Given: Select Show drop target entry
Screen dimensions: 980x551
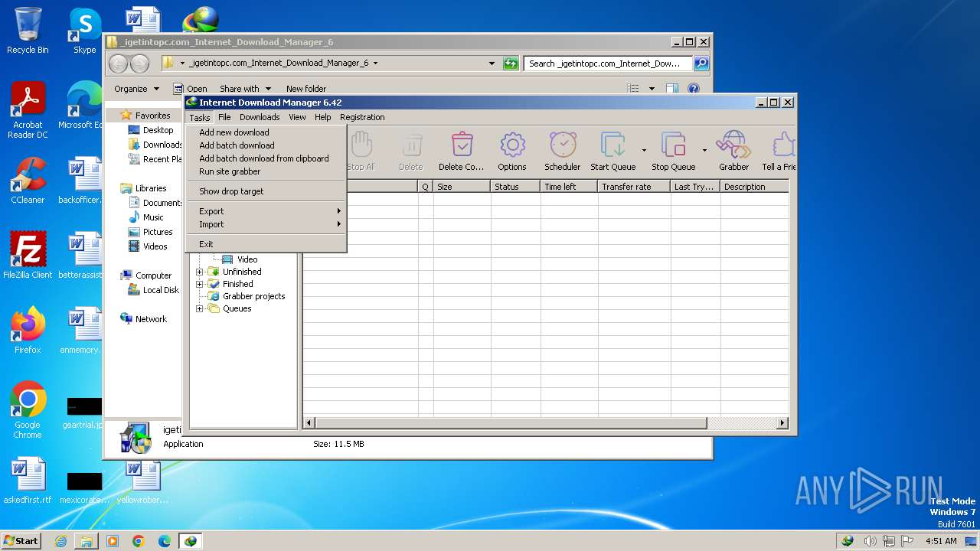Looking at the screenshot, I should point(266,191).
